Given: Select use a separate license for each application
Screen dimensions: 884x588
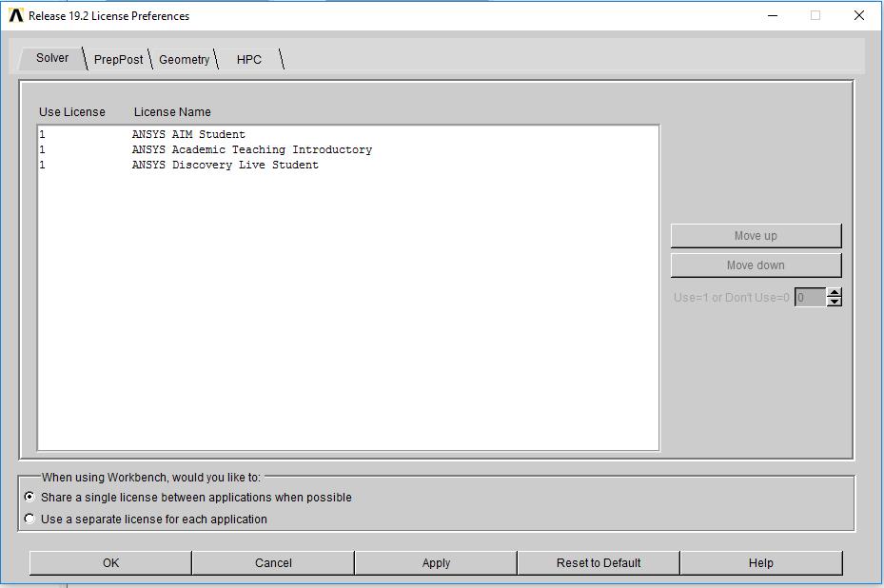Looking at the screenshot, I should [x=30, y=519].
